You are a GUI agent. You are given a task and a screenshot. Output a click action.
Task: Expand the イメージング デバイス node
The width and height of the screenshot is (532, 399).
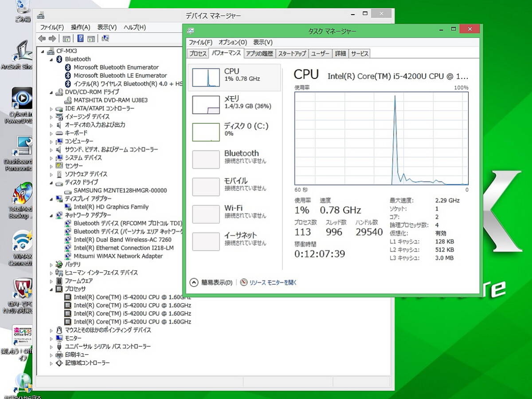tap(51, 117)
